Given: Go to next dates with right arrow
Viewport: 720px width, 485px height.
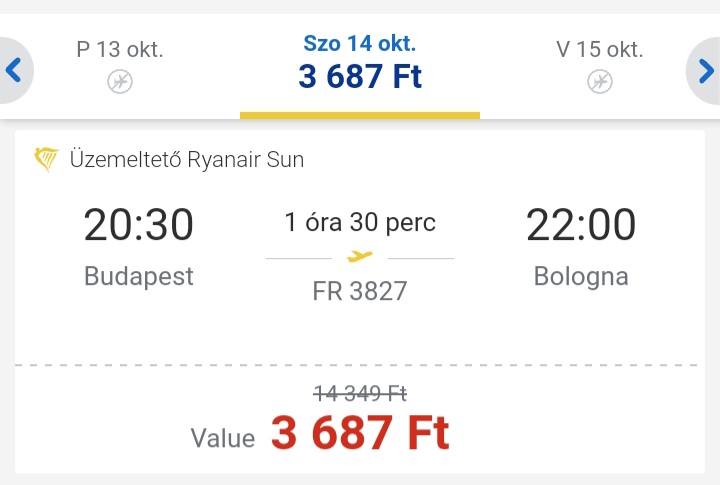Looking at the screenshot, I should coord(705,71).
